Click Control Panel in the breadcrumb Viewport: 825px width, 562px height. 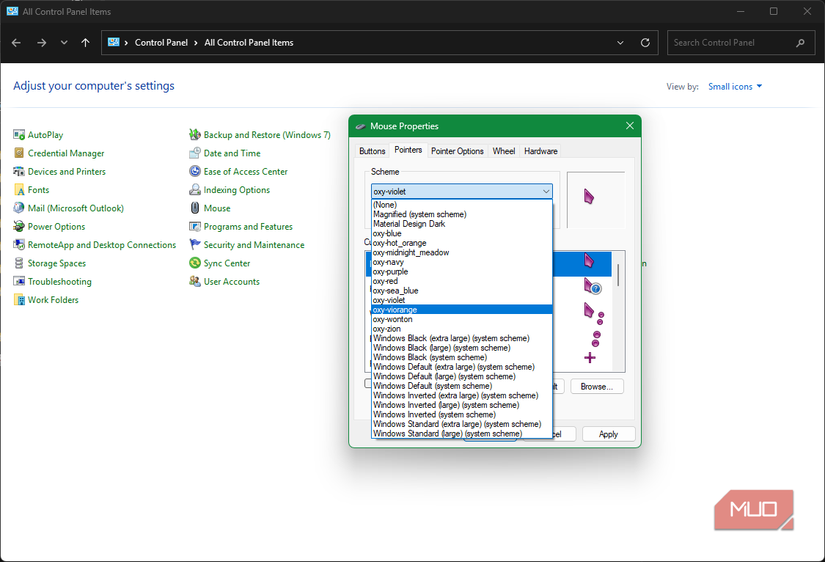[161, 43]
